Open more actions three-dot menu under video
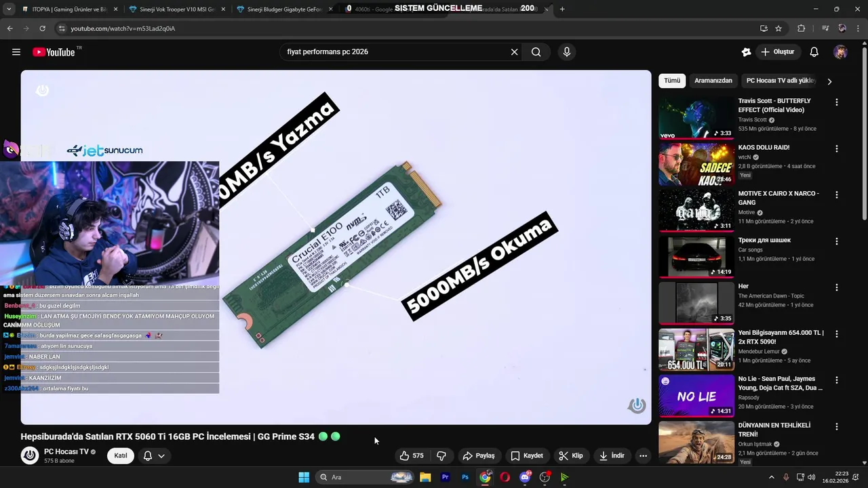This screenshot has height=488, width=868. (643, 456)
